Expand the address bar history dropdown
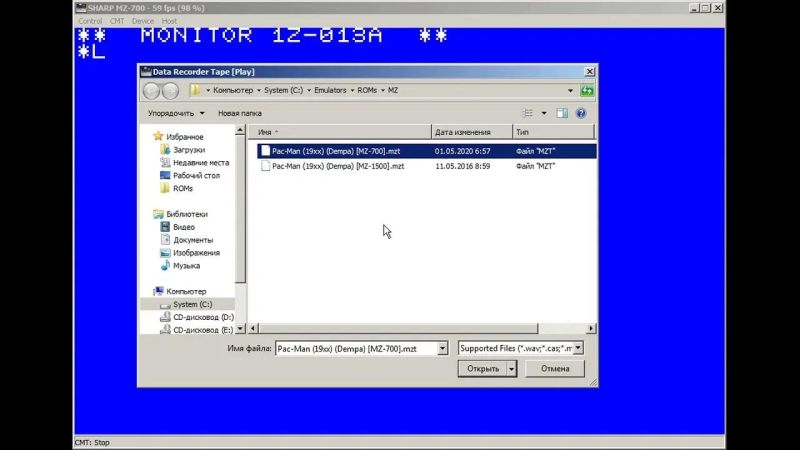The height and width of the screenshot is (450, 800). click(570, 91)
